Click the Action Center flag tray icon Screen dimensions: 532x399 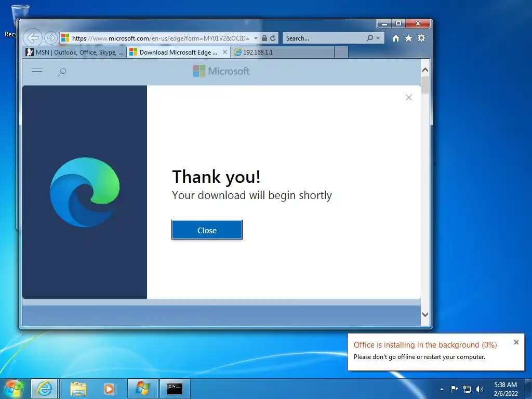454,389
